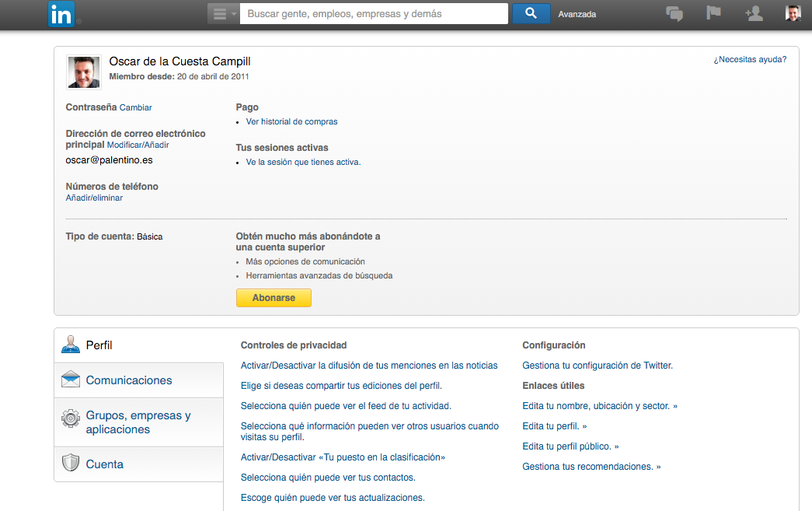Click Cambiar next to Contraseña
Image resolution: width=812 pixels, height=511 pixels.
pos(136,107)
